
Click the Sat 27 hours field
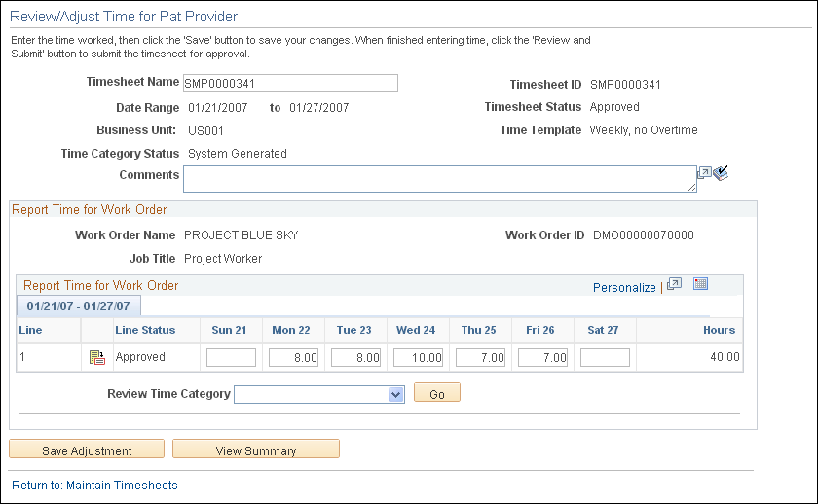(605, 357)
